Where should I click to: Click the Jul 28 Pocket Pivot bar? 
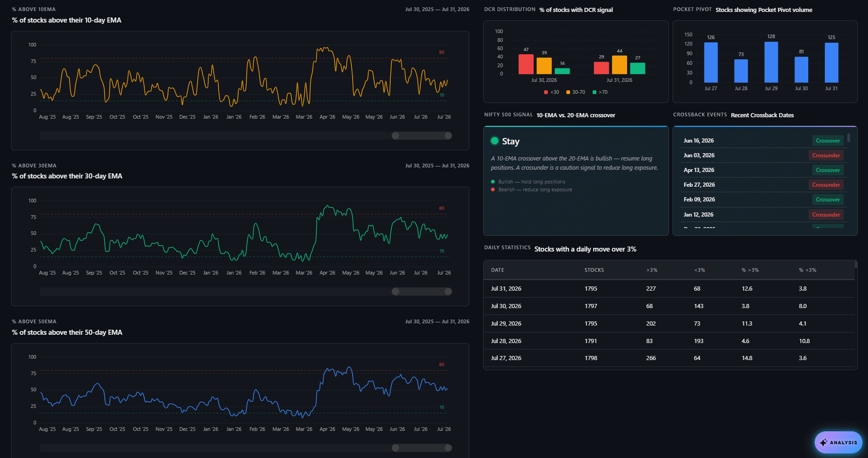point(741,71)
